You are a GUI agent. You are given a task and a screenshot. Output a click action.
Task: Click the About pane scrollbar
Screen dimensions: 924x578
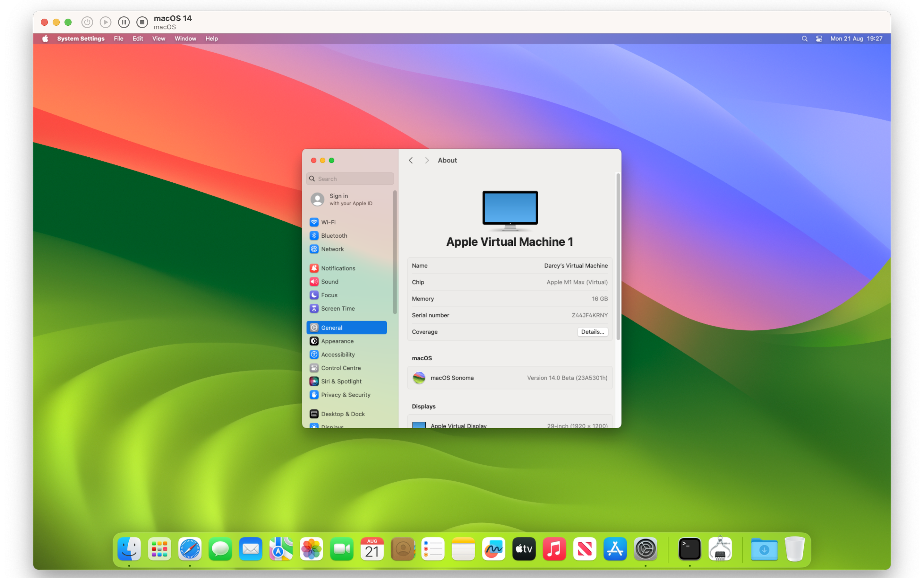618,256
